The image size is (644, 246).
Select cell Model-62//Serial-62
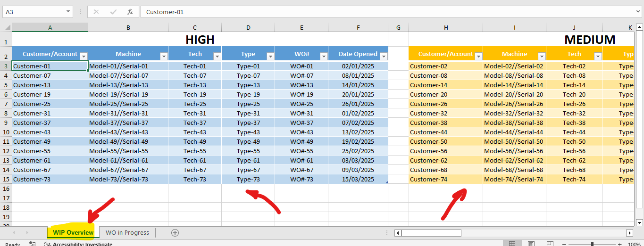(514, 160)
